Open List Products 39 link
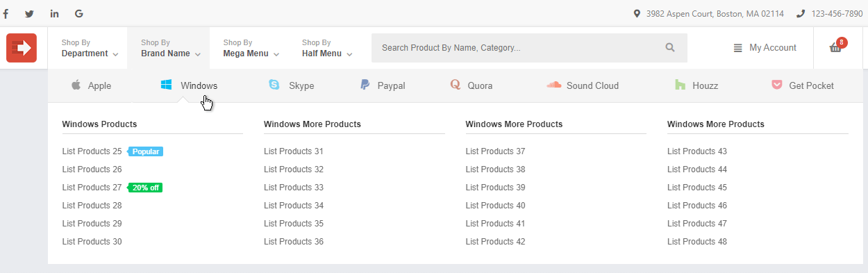The width and height of the screenshot is (868, 273). (496, 188)
